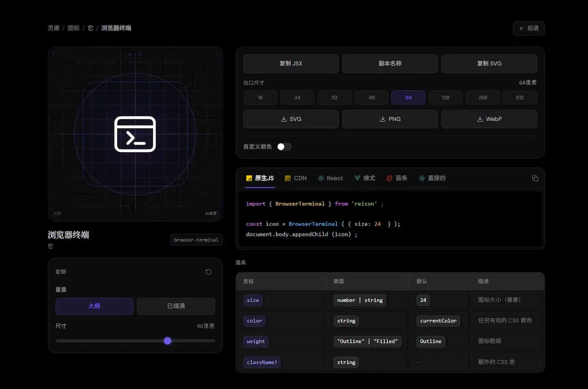The width and height of the screenshot is (588, 389).
Task: Click the browser-terminal name tag
Action: click(196, 240)
